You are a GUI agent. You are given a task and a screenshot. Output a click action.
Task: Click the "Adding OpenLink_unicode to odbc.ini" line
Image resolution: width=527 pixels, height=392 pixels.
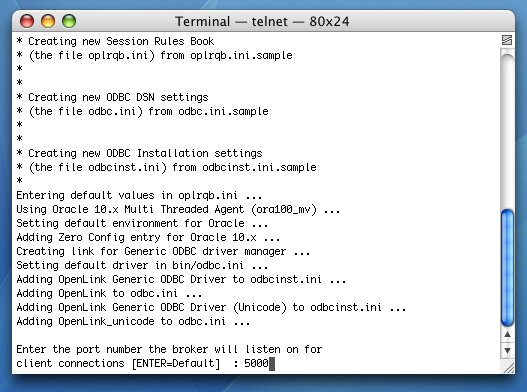point(133,321)
